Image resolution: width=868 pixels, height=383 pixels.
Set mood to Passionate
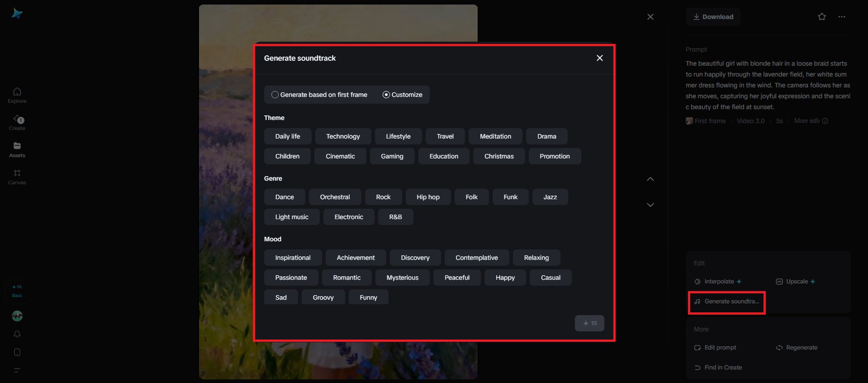291,278
